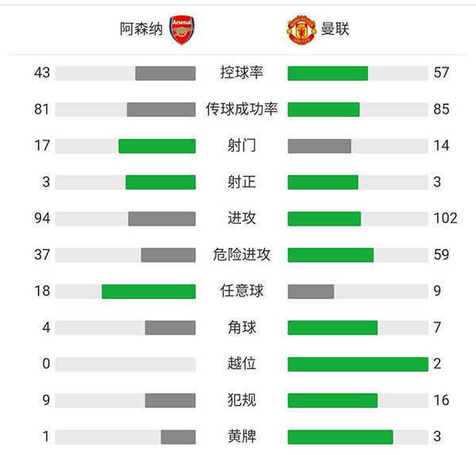This screenshot has height=455, width=476.
Task: Click the 角球 stat label
Action: (241, 327)
